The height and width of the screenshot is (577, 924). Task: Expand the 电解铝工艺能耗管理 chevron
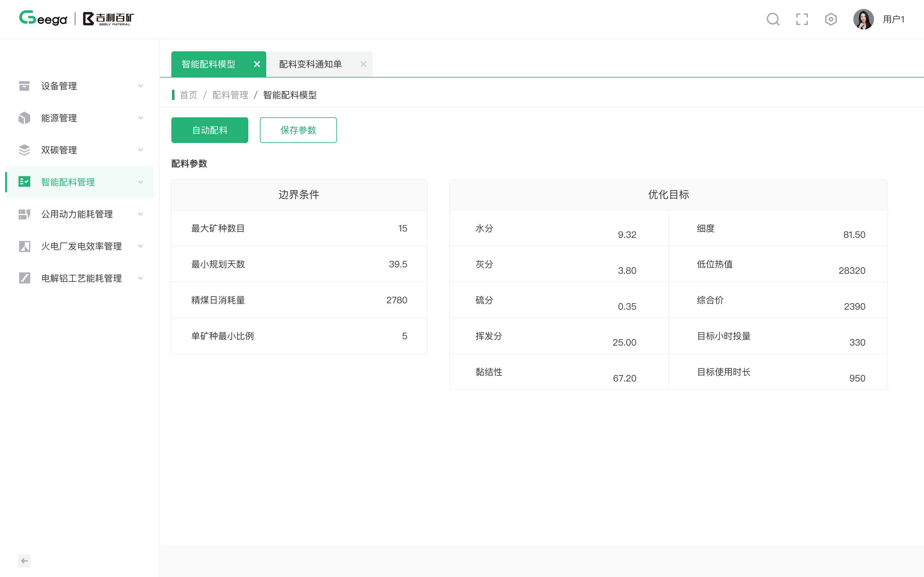coord(141,278)
